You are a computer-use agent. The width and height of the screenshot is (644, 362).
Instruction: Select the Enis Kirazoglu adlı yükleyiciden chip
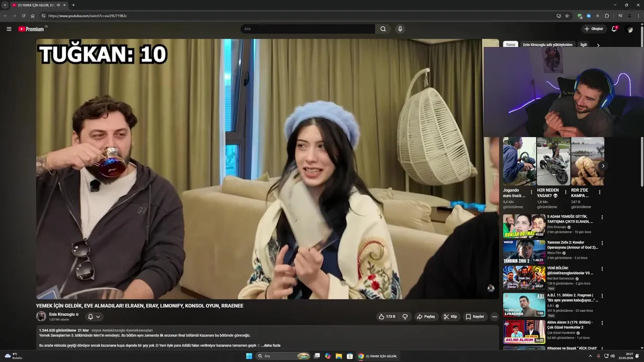[x=547, y=45]
